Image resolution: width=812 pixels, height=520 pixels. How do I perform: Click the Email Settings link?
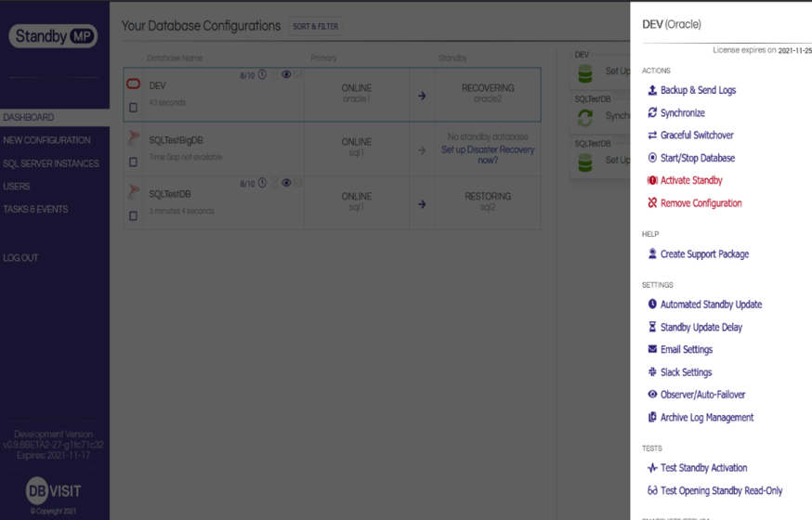(x=687, y=349)
